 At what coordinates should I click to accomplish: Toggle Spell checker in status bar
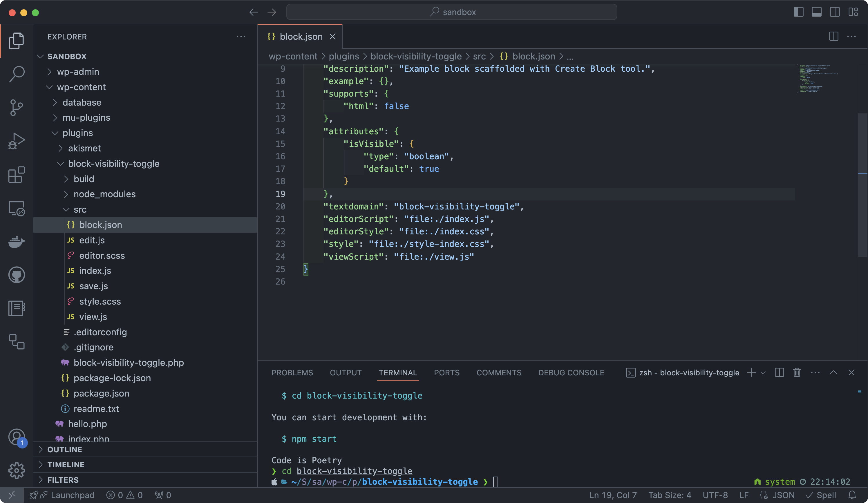[x=821, y=495]
